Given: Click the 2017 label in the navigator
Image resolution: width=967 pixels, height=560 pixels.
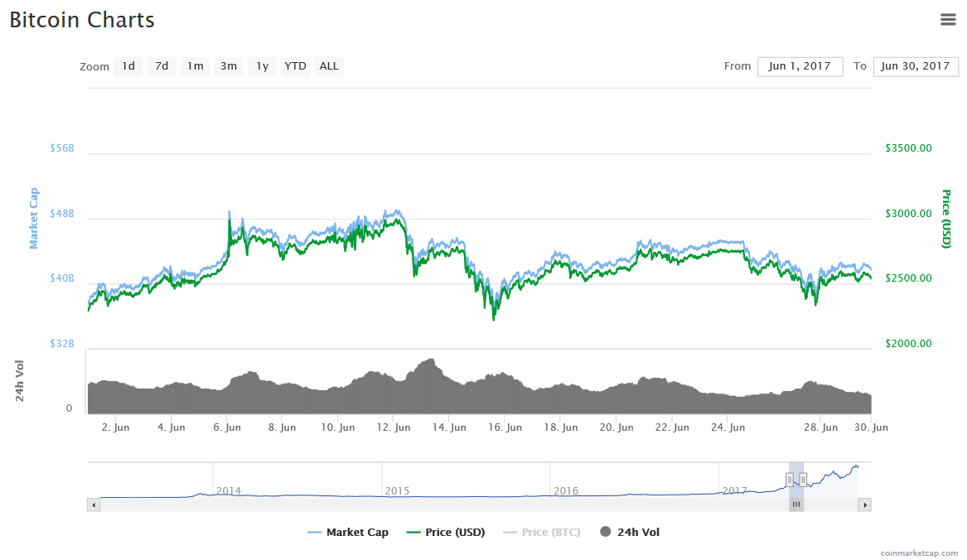Looking at the screenshot, I should (735, 491).
